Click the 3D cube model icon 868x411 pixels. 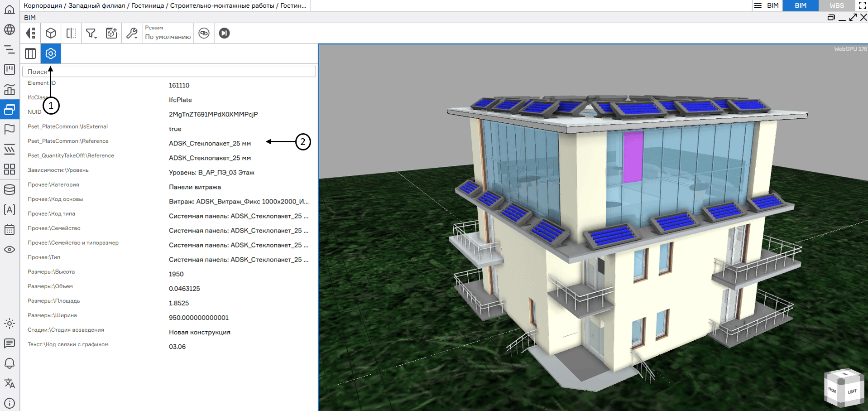pyautogui.click(x=51, y=33)
